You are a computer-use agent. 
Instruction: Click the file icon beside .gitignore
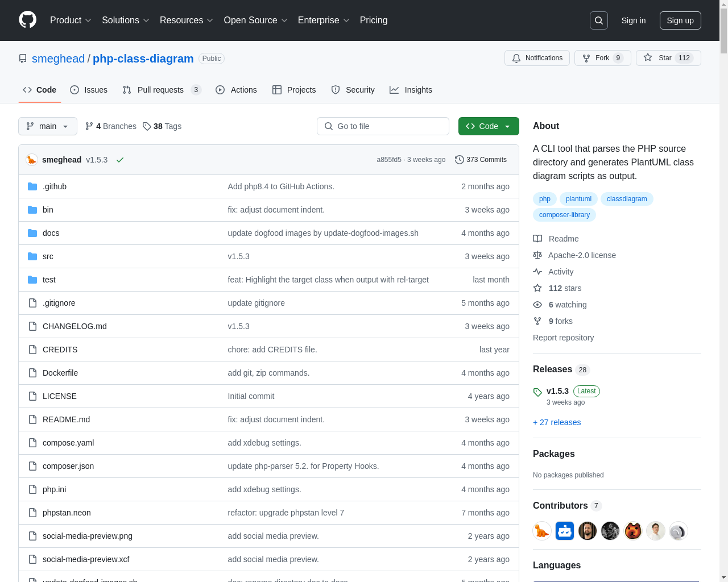[32, 303]
